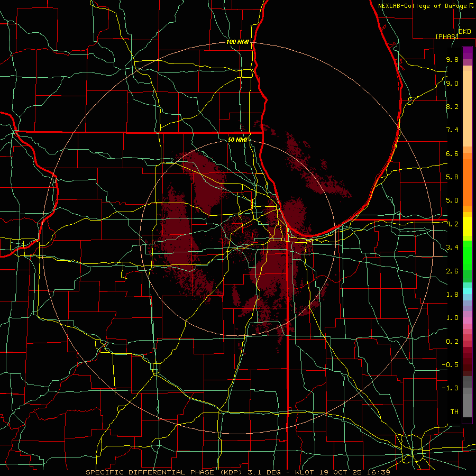Click the 5.8 legend value
The height and width of the screenshot is (476, 476).
(x=452, y=177)
